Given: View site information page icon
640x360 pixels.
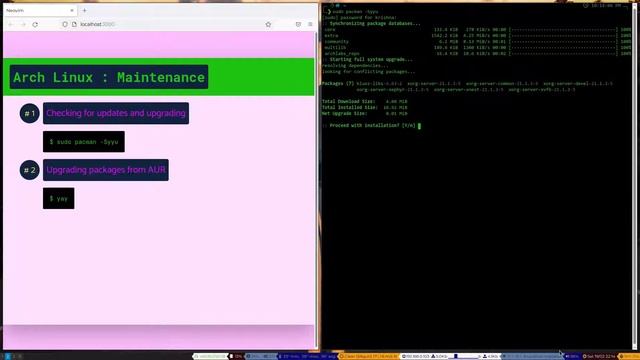Looking at the screenshot, I should point(74,24).
